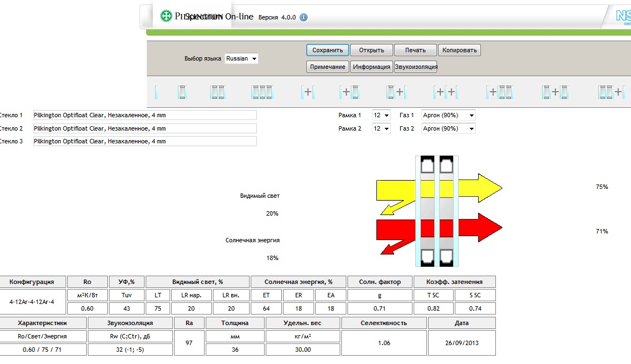Choose glass plus single-chamber unit configuration icon
The width and height of the screenshot is (631, 364).
tap(349, 92)
